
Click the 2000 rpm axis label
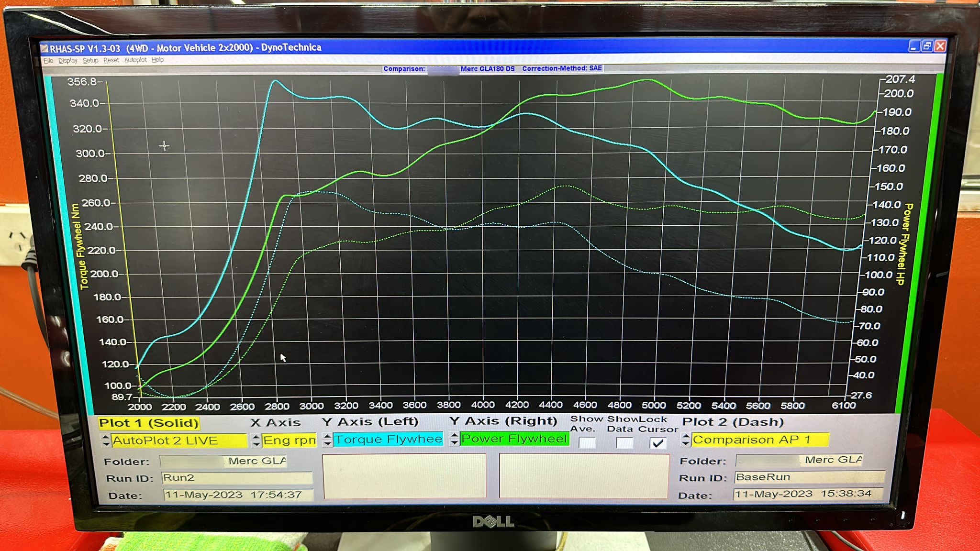pos(140,407)
